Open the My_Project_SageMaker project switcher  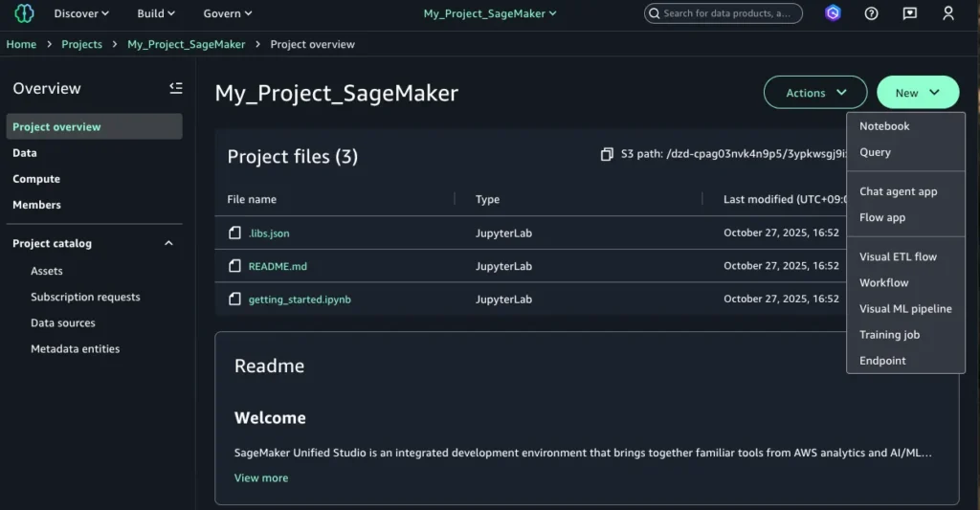(490, 13)
